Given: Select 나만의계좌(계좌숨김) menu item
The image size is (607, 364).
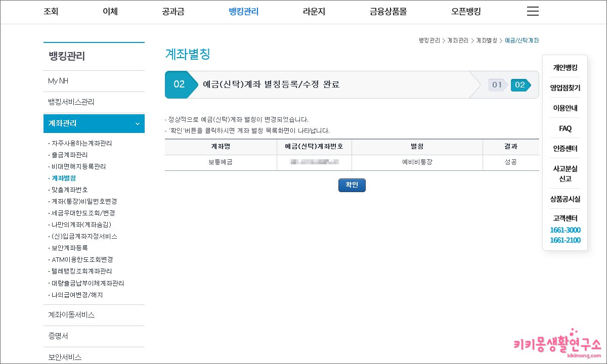Looking at the screenshot, I should (80, 224).
